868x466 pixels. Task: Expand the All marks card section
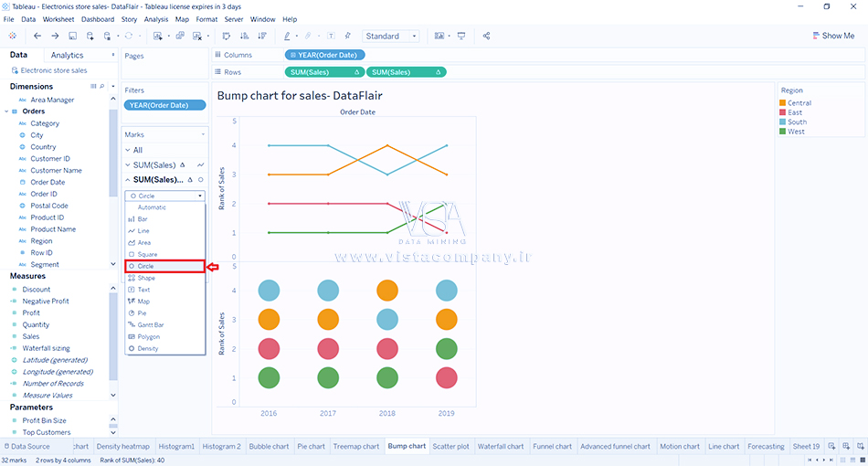click(x=127, y=150)
